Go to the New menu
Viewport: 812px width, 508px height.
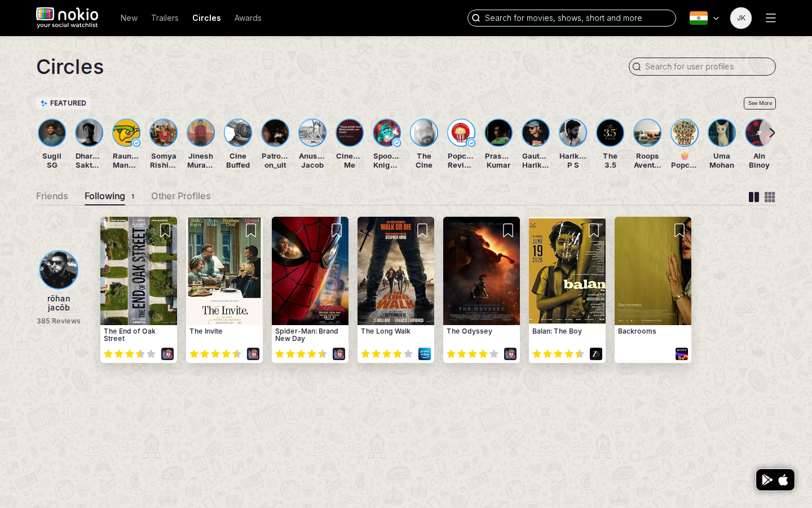(129, 18)
